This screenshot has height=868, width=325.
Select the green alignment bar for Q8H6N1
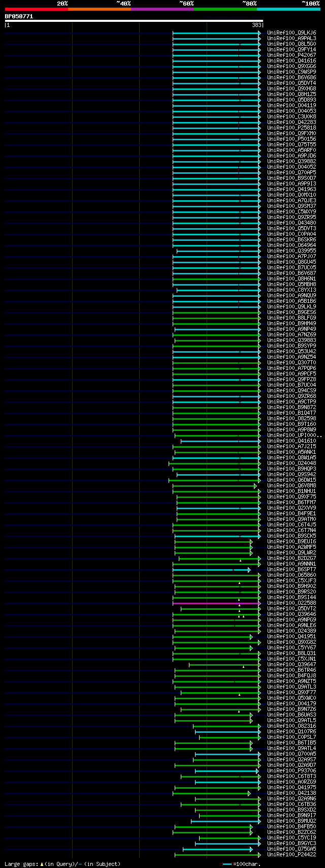click(x=216, y=279)
